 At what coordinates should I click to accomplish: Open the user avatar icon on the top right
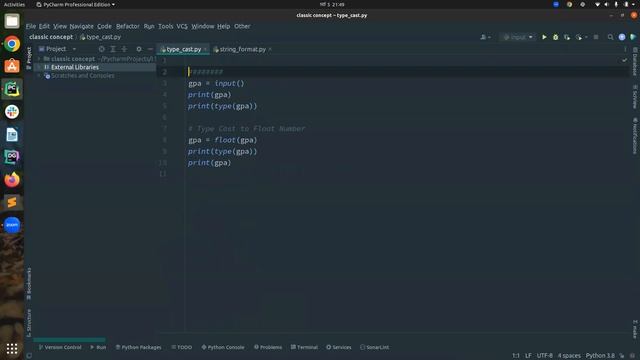click(622, 37)
